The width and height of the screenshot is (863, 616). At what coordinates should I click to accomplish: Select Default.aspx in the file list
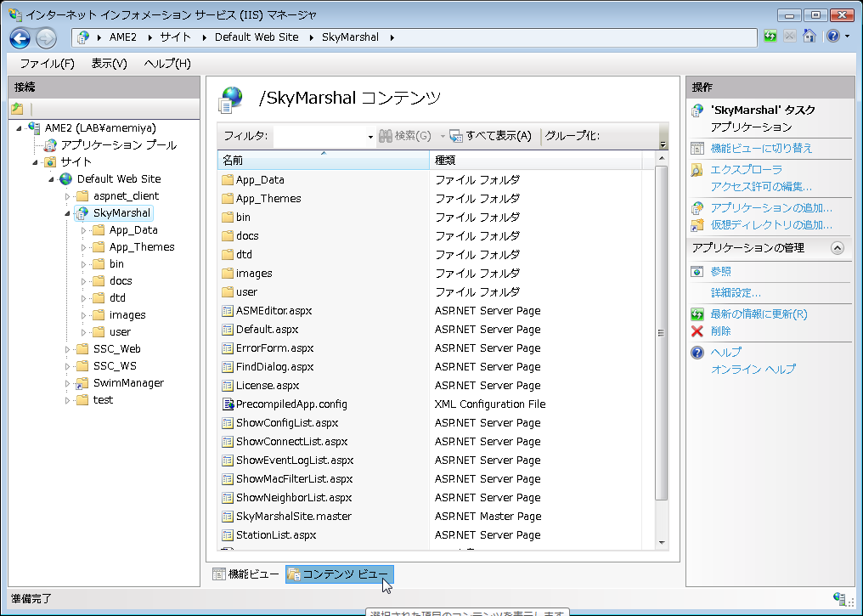point(267,330)
